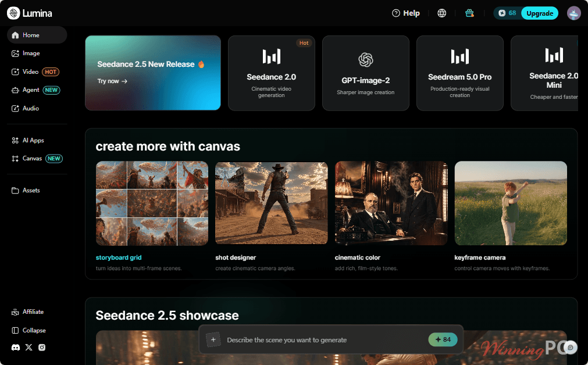Image resolution: width=588 pixels, height=365 pixels.
Task: Click the Lumina logo icon
Action: [x=13, y=13]
